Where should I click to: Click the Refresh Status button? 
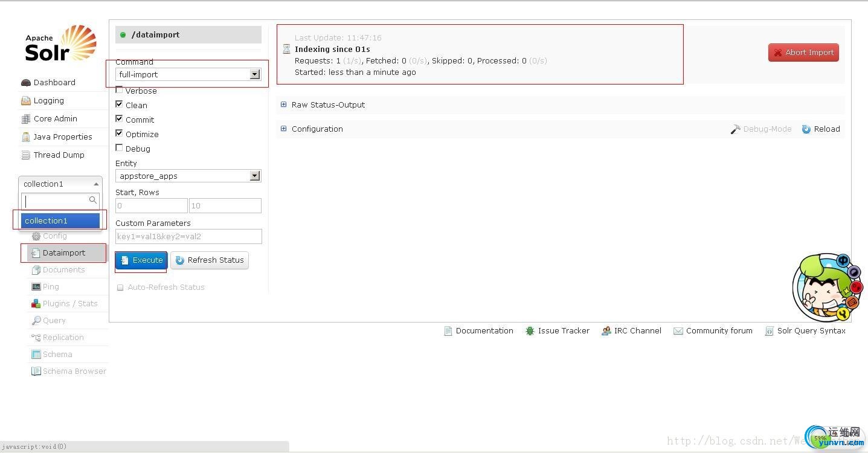[210, 260]
